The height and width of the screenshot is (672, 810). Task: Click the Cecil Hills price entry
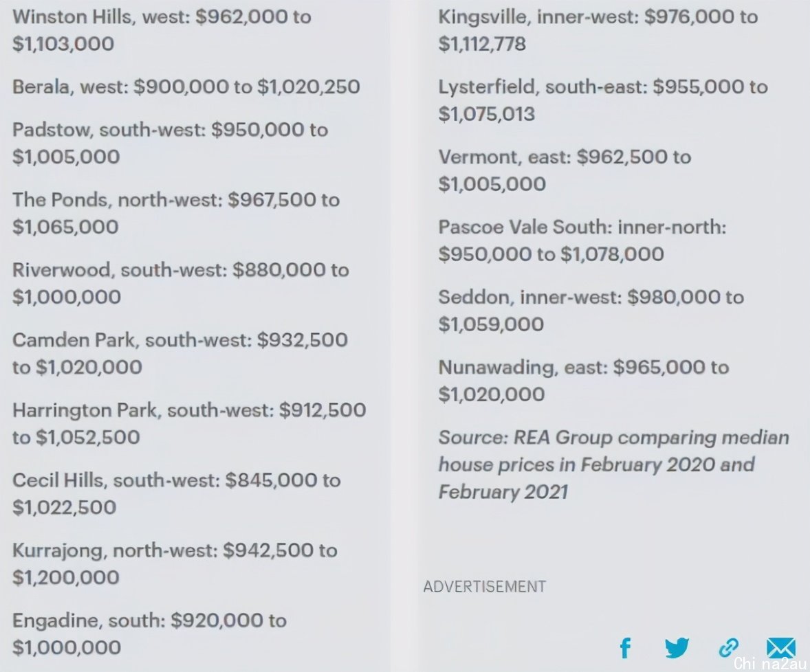click(x=176, y=493)
